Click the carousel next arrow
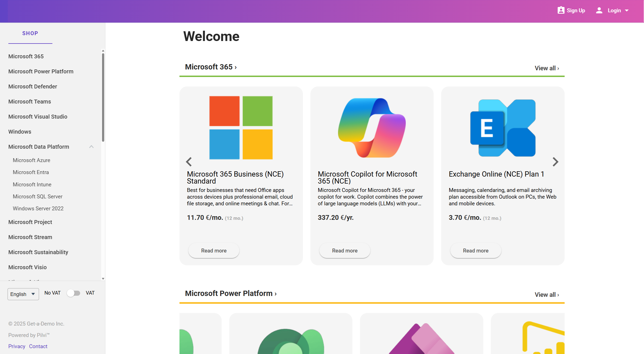 pos(555,162)
